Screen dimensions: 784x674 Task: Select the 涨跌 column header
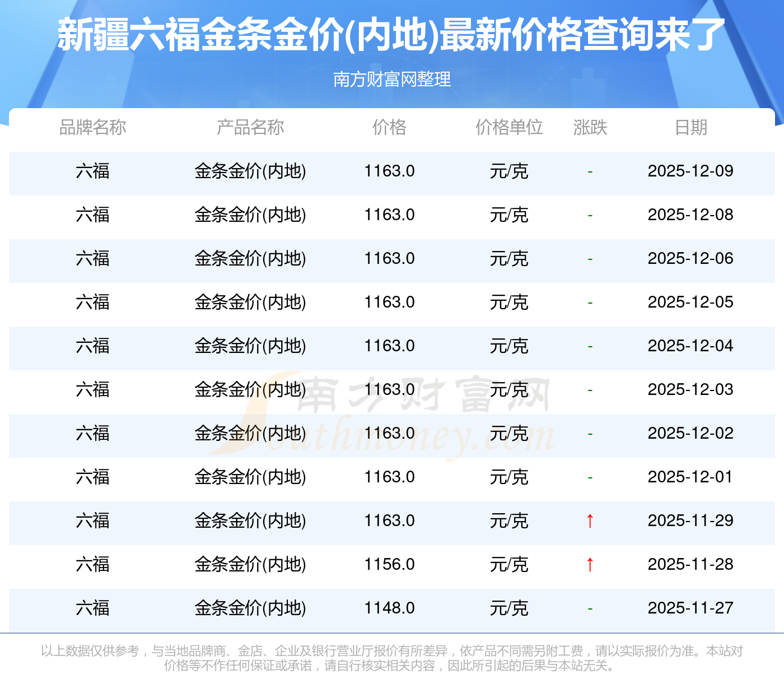(590, 127)
